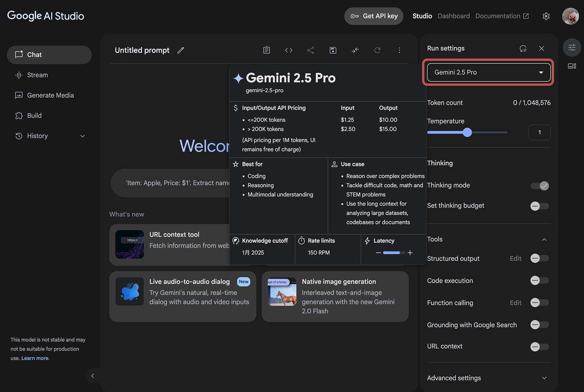Click the Compare mode arrows icon
Image resolution: width=584 pixels, height=392 pixels.
point(355,50)
